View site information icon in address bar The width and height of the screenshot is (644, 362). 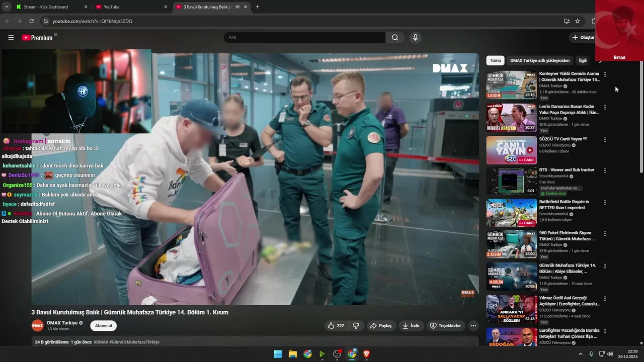(x=45, y=21)
